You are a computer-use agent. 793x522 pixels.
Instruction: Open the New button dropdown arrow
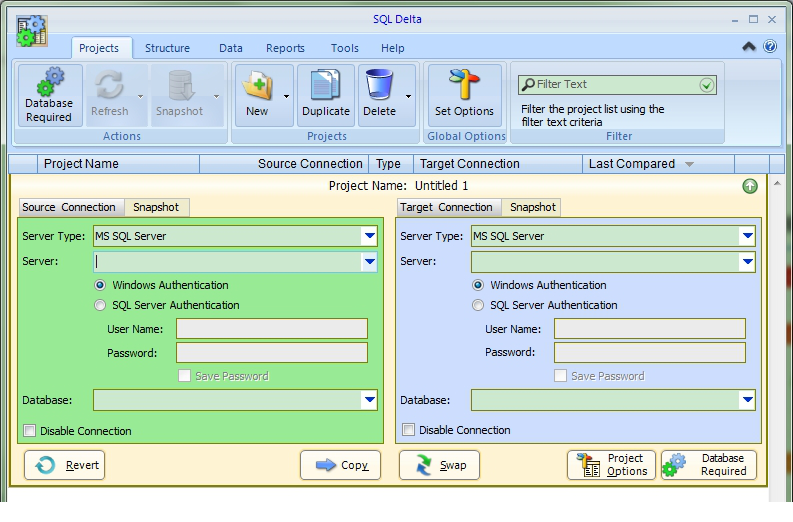(286, 96)
